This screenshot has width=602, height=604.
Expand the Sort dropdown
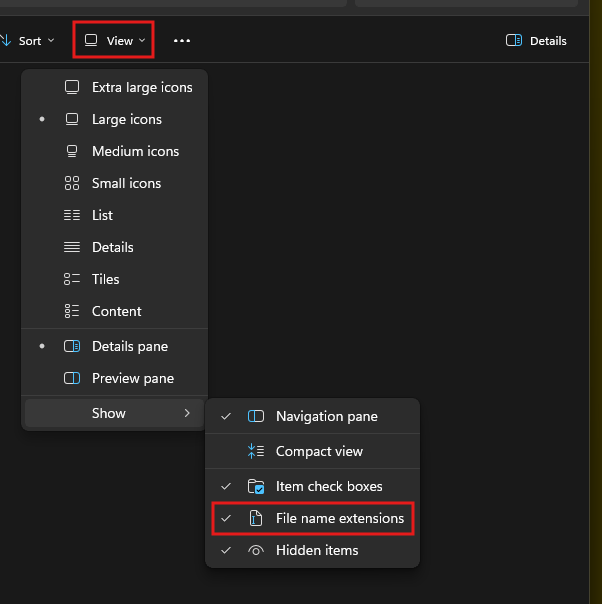(x=28, y=41)
